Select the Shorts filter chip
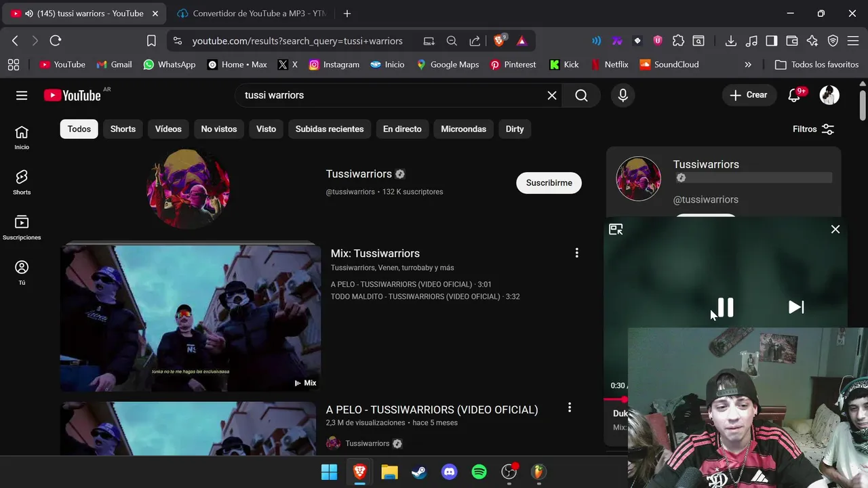Image resolution: width=868 pixels, height=488 pixels. coord(123,129)
